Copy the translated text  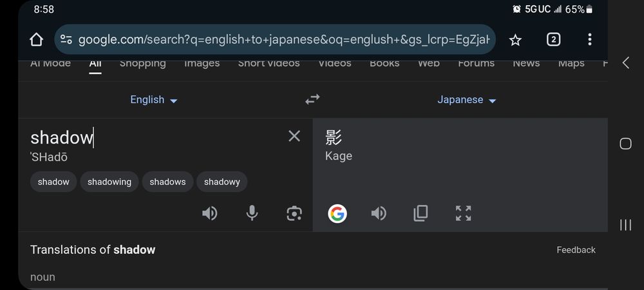421,213
